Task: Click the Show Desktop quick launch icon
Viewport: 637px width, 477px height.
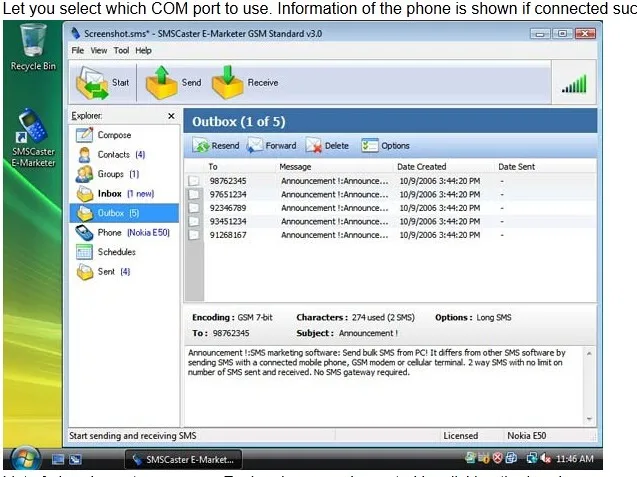Action: 58,460
